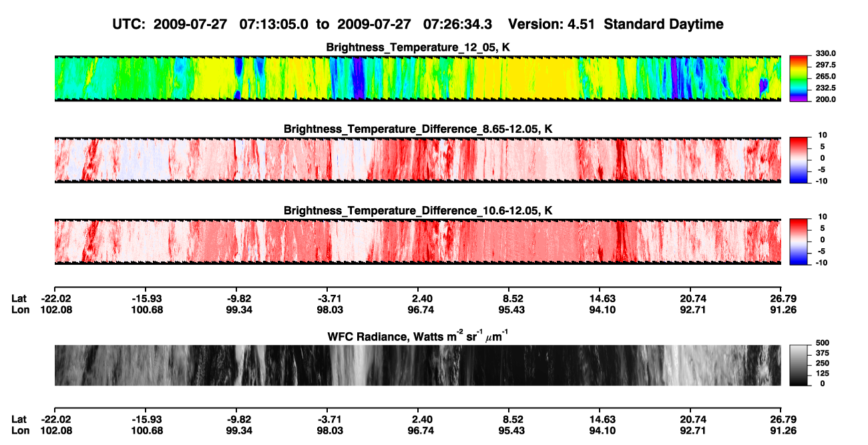Click the "375" tick on the WFC colorbar
The image size is (868, 445).
click(823, 352)
